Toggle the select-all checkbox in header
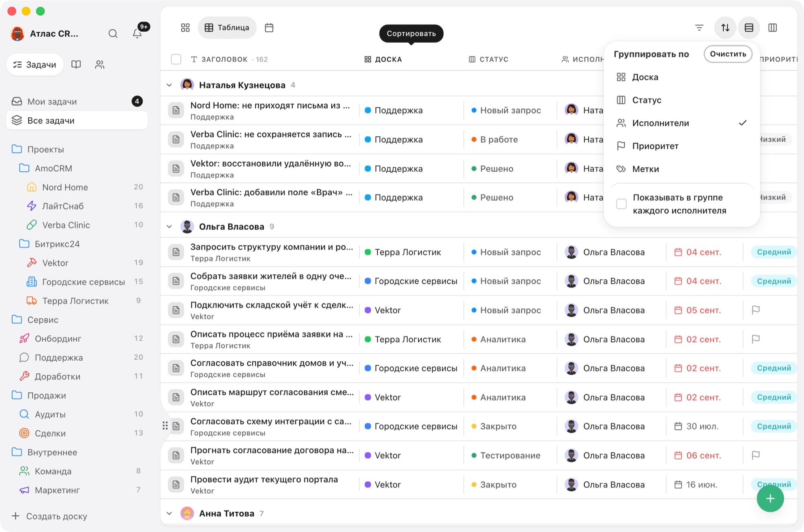 point(176,59)
